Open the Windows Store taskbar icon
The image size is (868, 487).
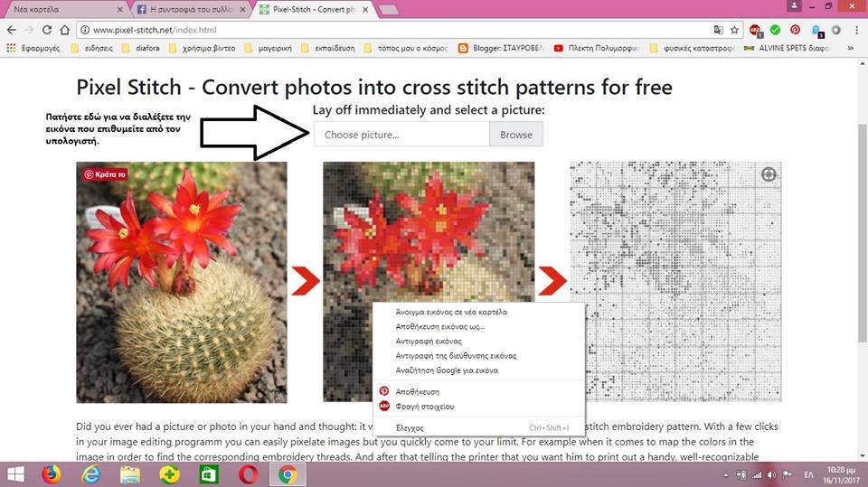tap(209, 475)
